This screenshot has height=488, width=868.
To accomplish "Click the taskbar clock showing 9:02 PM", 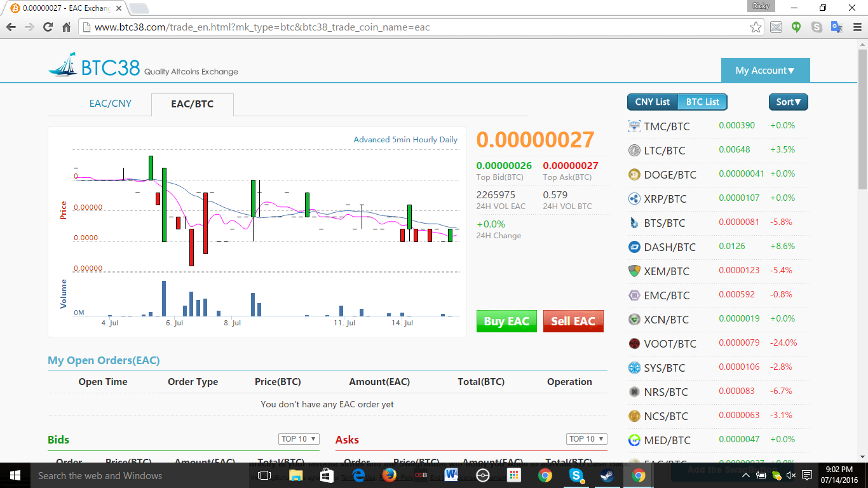I will point(841,475).
